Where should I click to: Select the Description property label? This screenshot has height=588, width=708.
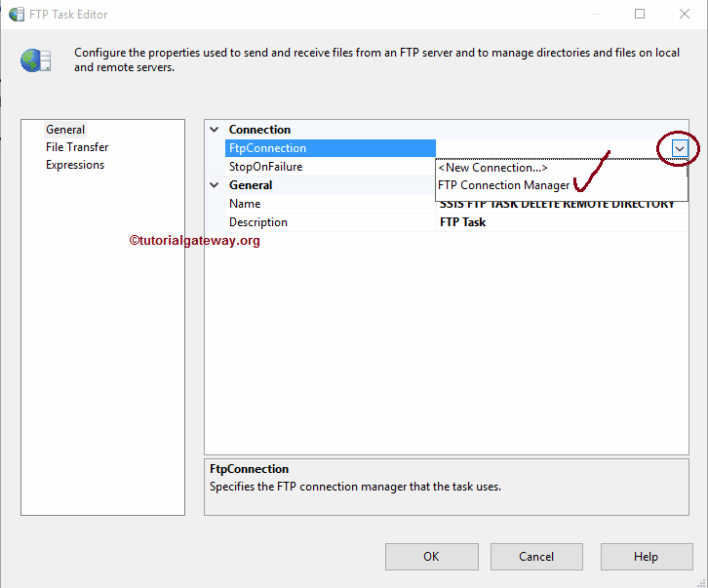pyautogui.click(x=257, y=222)
